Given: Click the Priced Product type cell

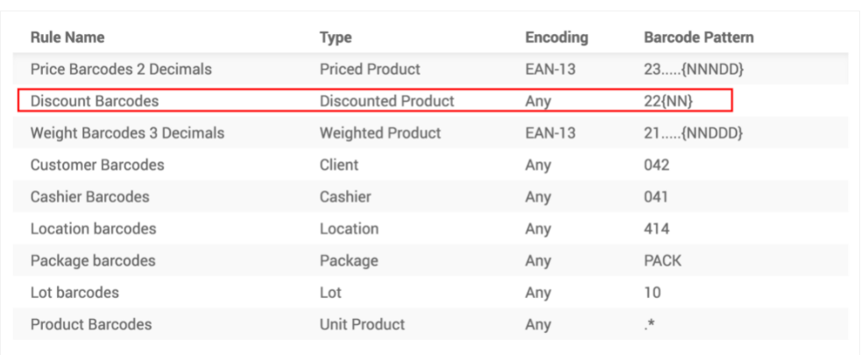Looking at the screenshot, I should coord(370,69).
